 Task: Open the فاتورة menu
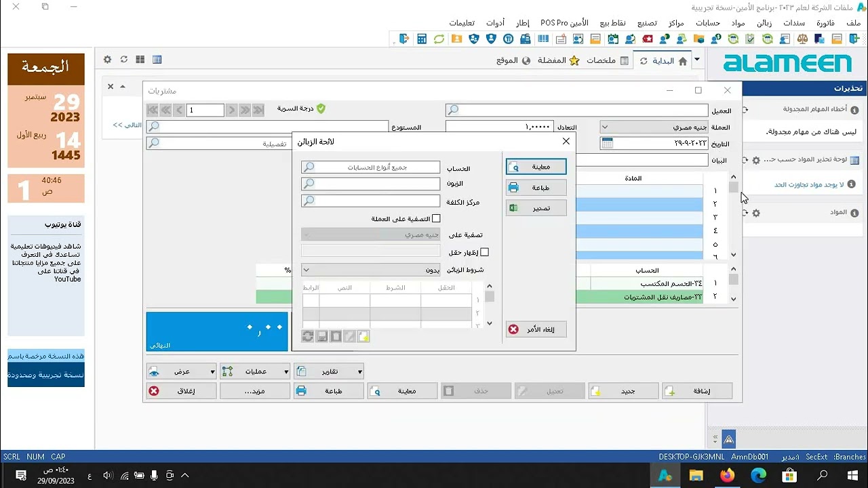[x=825, y=22]
